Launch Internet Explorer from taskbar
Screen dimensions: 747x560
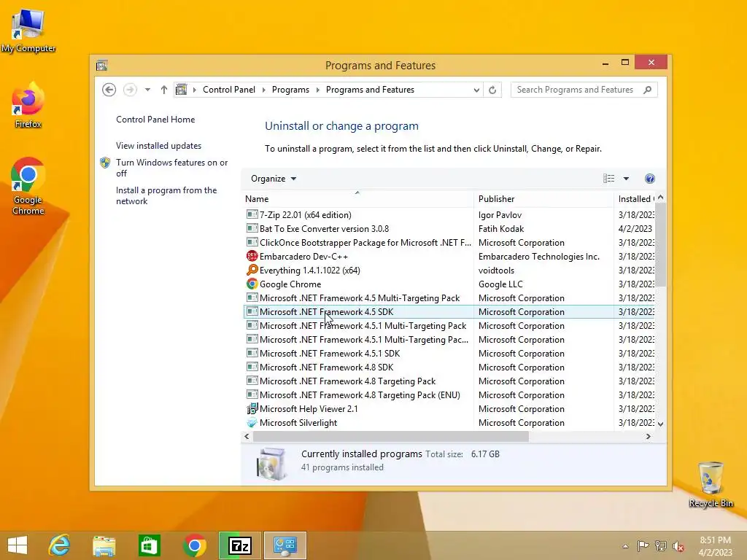(60, 545)
